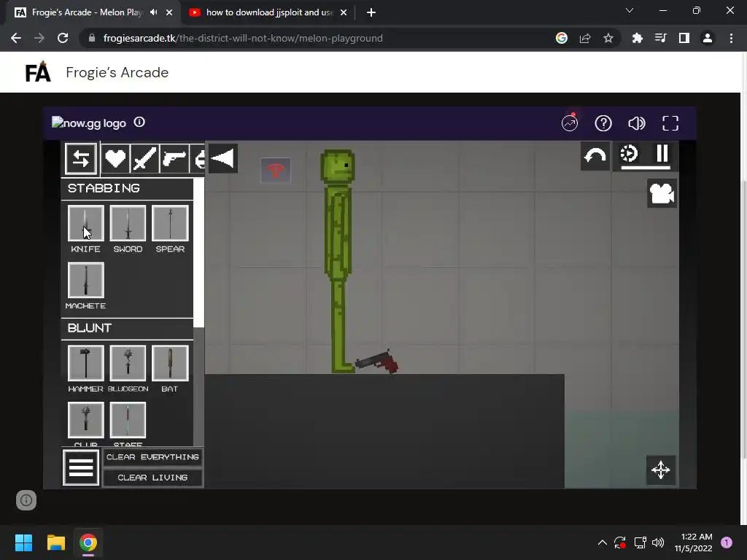Viewport: 747px width, 560px height.
Task: Click the melon character's head
Action: tap(338, 166)
